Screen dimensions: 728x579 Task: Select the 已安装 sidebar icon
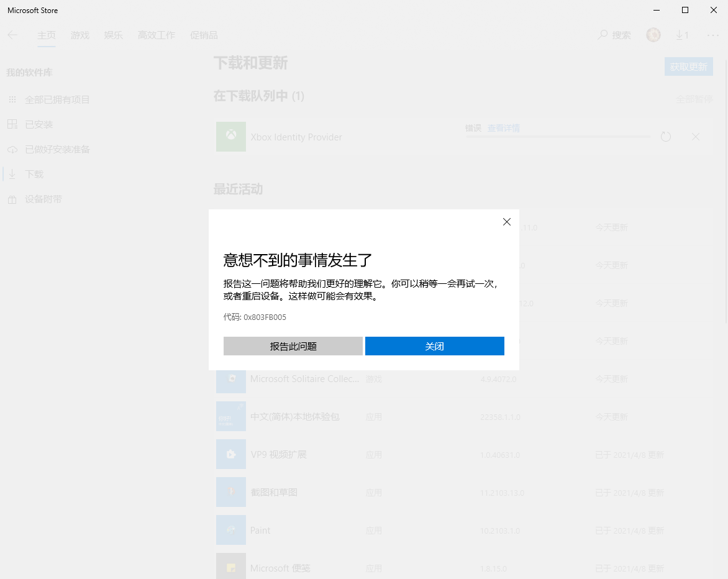(x=12, y=124)
